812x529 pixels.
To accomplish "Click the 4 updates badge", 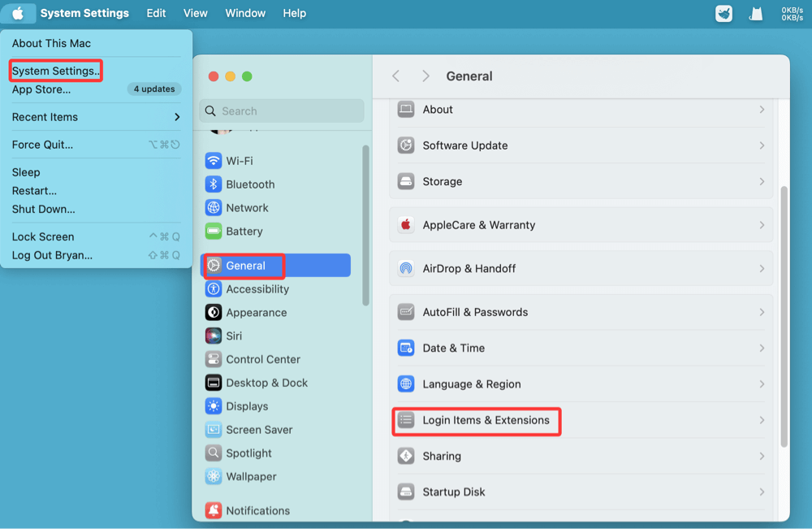I will tap(154, 89).
